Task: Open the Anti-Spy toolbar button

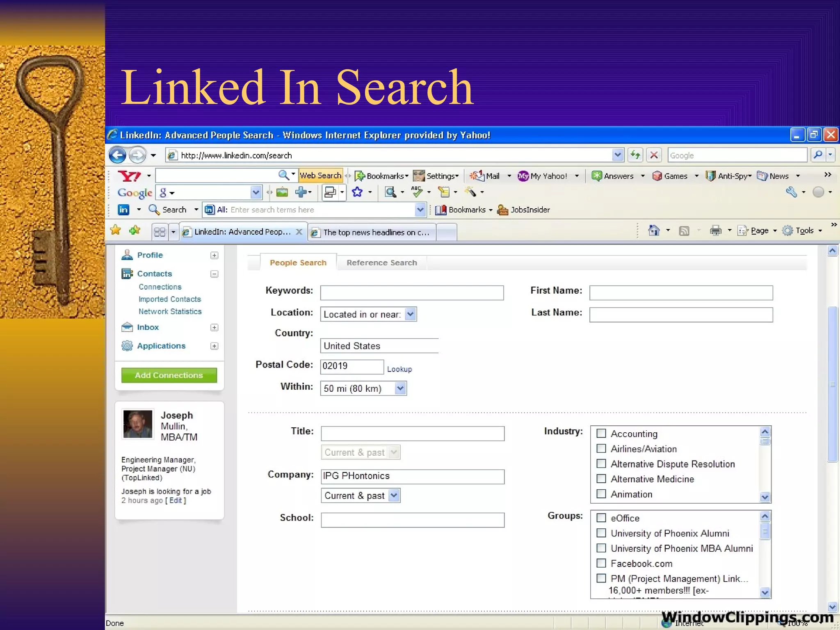Action: pos(728,176)
